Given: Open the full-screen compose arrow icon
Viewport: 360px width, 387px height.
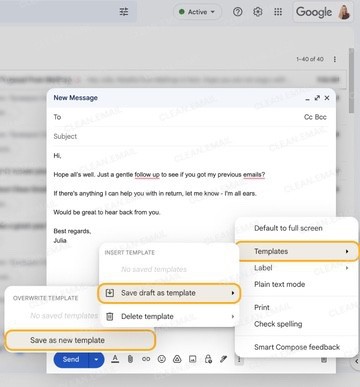Looking at the screenshot, I should pos(317,98).
